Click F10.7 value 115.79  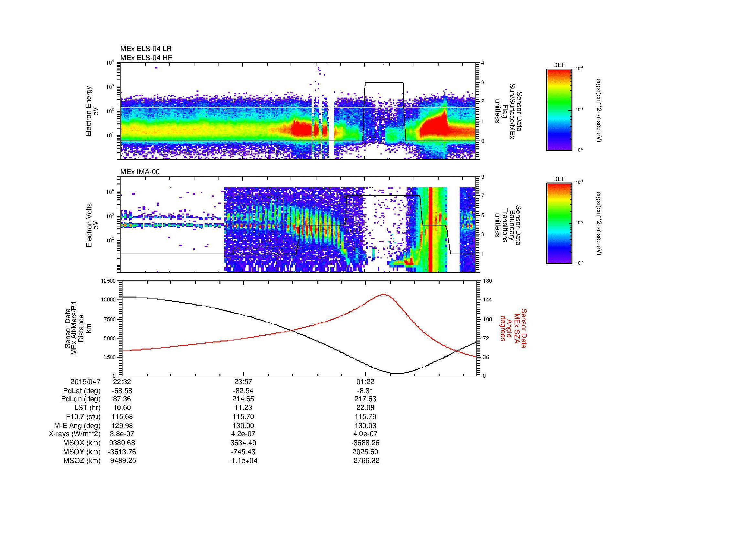(x=365, y=416)
